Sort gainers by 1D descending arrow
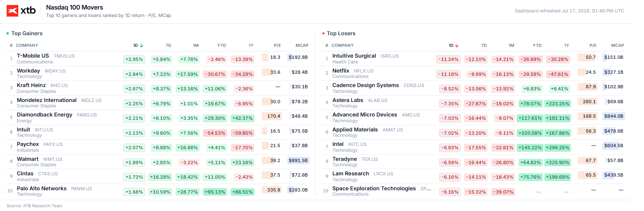The image size is (644, 211). tap(141, 46)
